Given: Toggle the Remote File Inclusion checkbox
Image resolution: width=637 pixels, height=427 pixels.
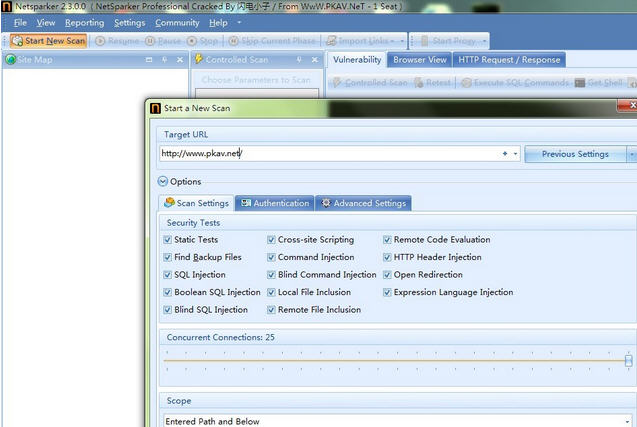Looking at the screenshot, I should [x=271, y=310].
